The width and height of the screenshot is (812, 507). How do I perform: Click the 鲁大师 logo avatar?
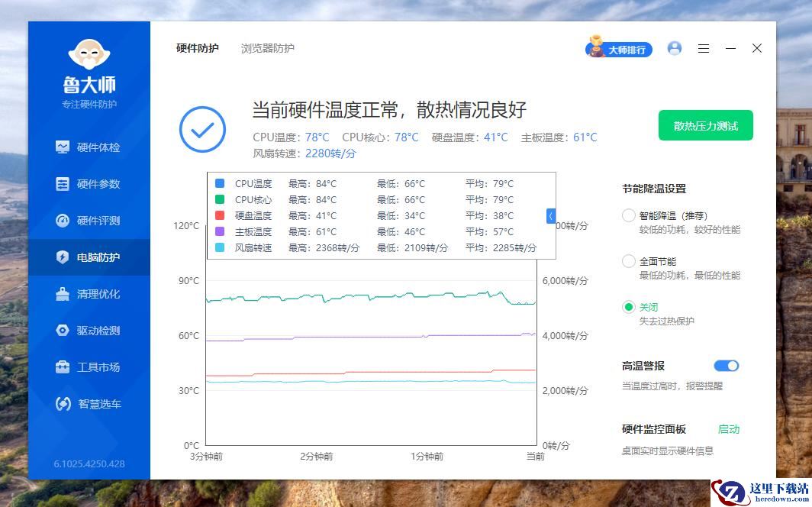89,54
